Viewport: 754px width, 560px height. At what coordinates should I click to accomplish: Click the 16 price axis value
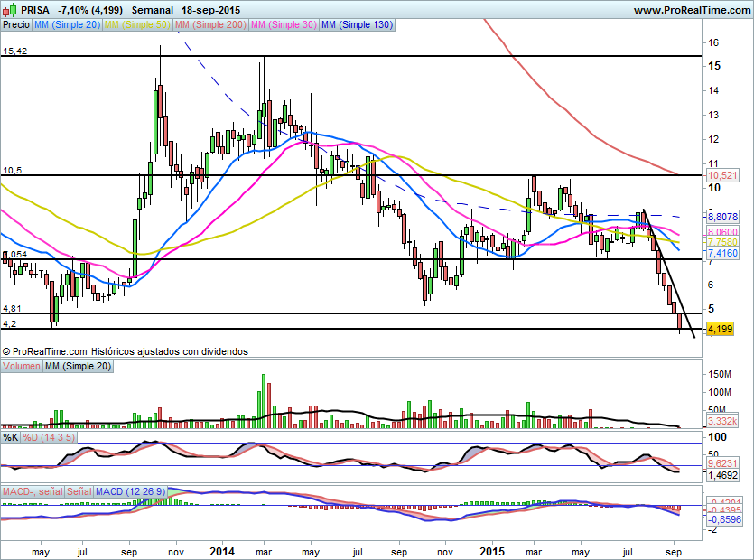713,42
